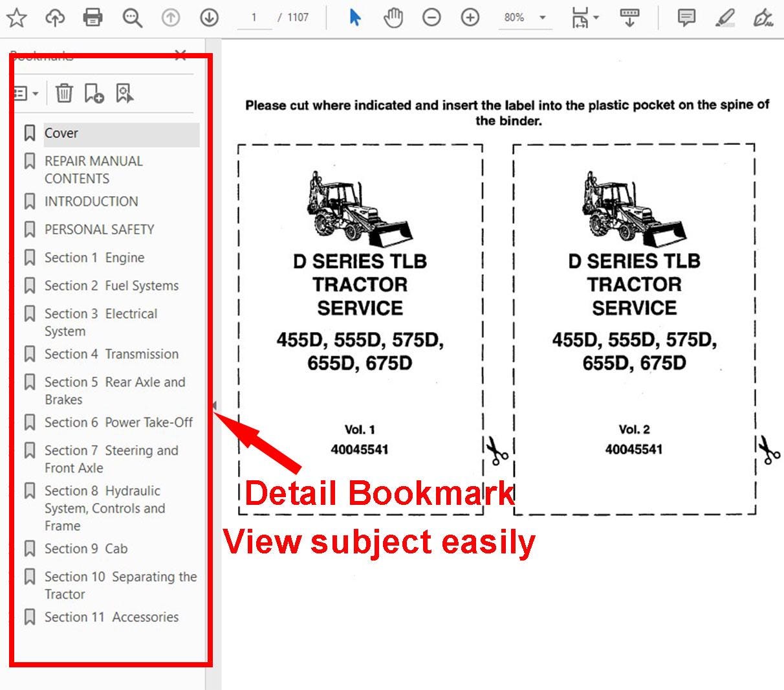
Task: Open the PERSONAL SAFETY bookmark
Action: (x=99, y=229)
